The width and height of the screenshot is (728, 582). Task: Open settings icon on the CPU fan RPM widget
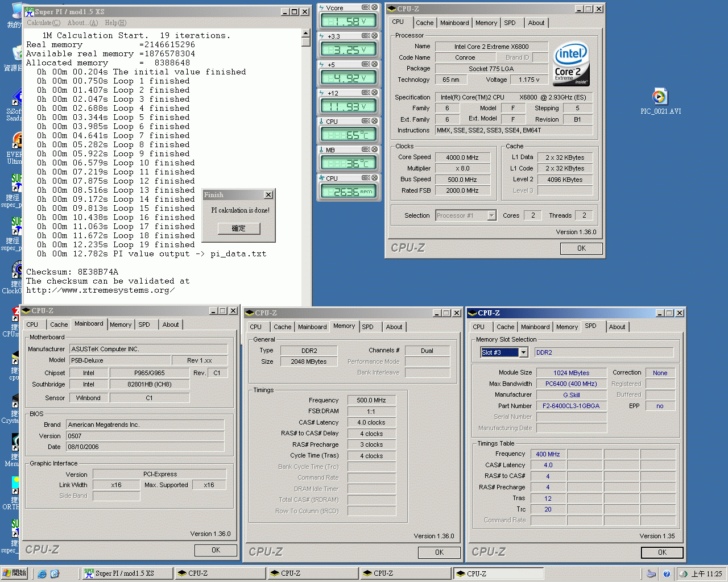pos(366,178)
